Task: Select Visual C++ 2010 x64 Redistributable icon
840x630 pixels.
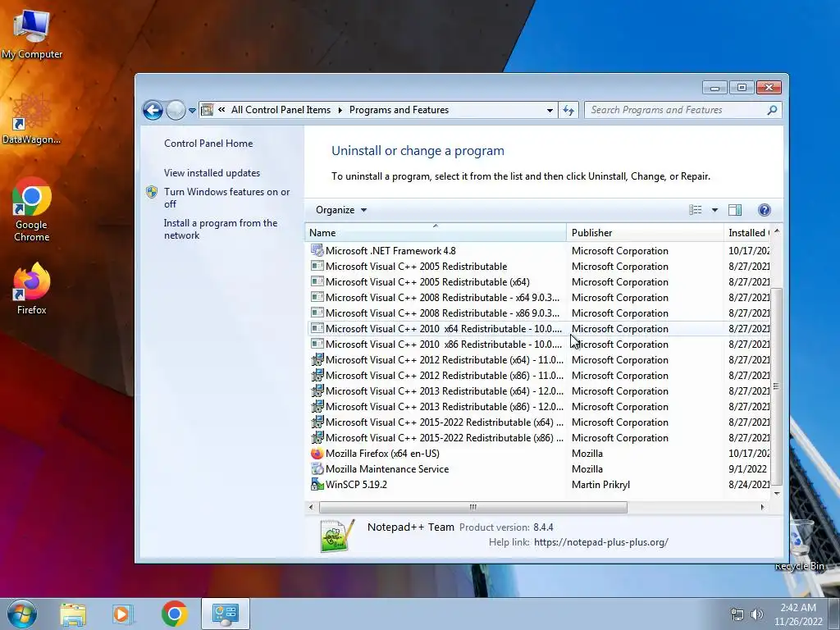Action: coord(317,328)
